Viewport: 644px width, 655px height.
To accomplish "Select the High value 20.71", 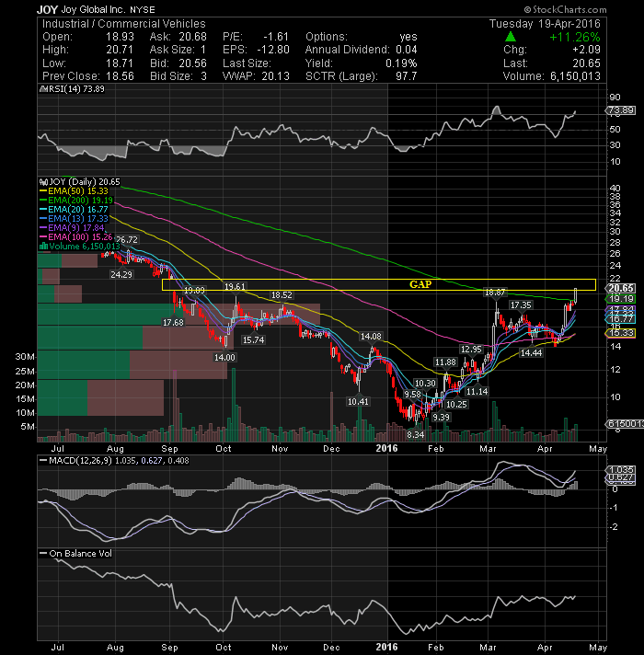I will pyautogui.click(x=120, y=50).
